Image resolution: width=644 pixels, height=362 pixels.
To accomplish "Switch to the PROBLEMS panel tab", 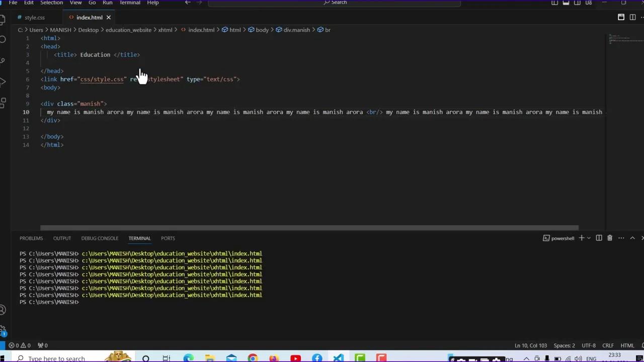I will tap(31, 238).
